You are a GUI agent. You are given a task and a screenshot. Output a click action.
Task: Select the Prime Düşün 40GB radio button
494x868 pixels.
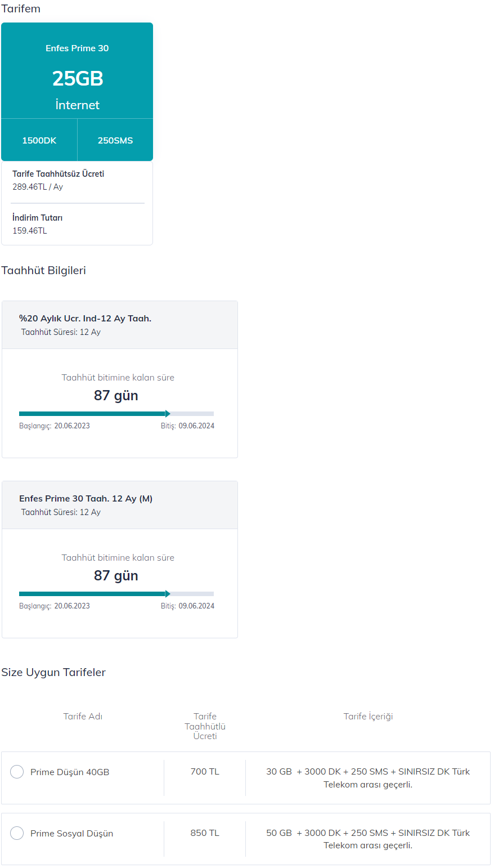[17, 772]
